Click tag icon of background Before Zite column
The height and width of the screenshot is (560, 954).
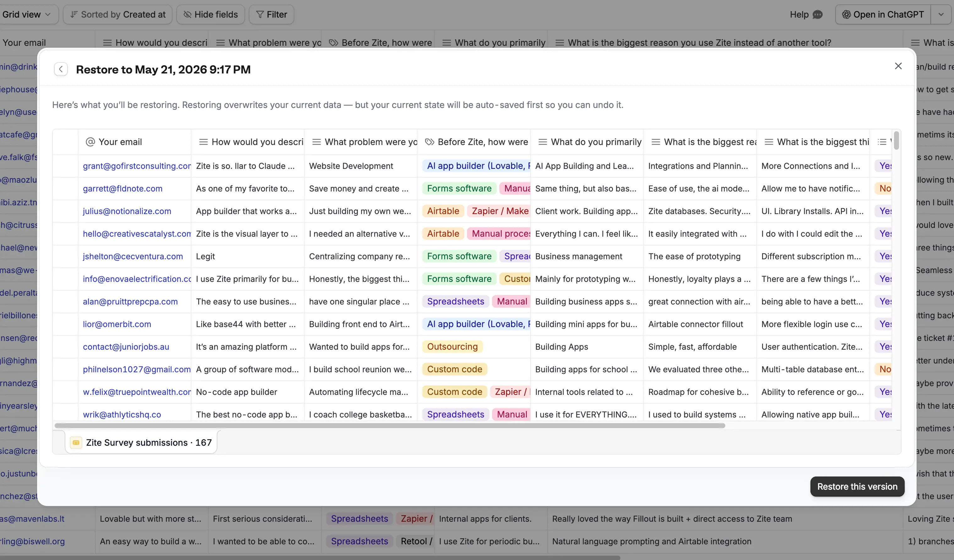point(333,42)
